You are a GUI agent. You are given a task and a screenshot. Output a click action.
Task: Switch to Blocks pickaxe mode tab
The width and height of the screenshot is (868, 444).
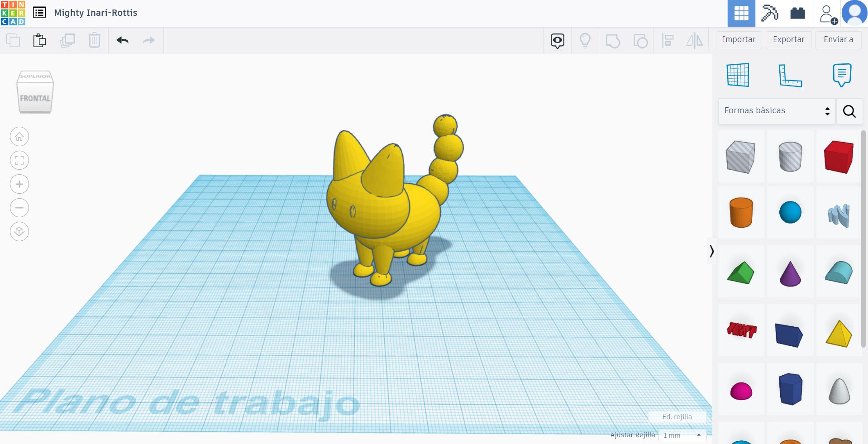[x=769, y=13]
